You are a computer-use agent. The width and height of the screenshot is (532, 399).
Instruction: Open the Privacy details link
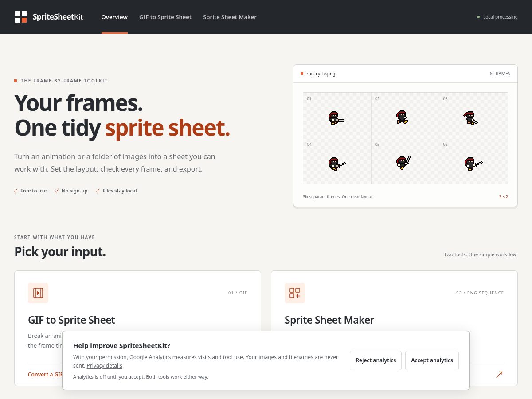coord(105,366)
